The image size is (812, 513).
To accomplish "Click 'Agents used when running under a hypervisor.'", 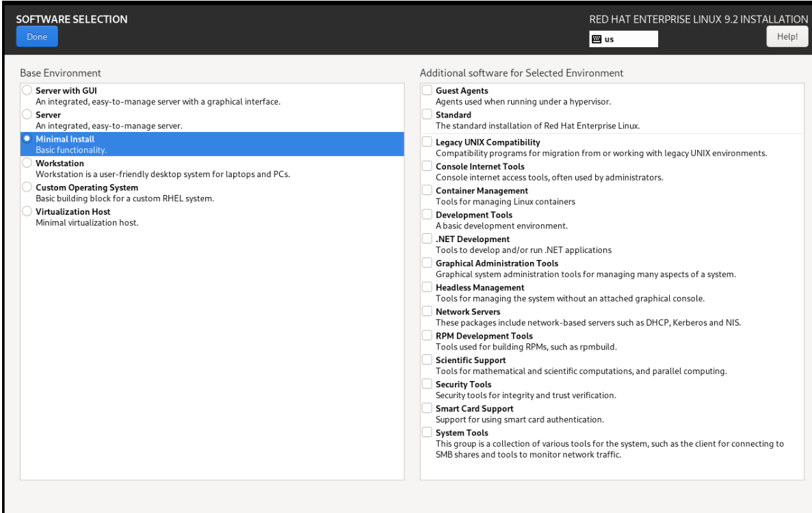I will click(523, 102).
